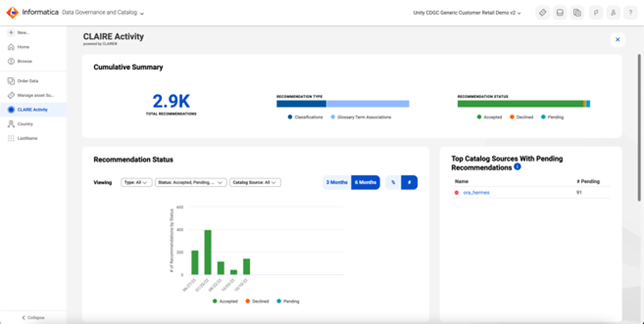Click the tag icon in top header
The height and width of the screenshot is (324, 644).
tap(542, 13)
